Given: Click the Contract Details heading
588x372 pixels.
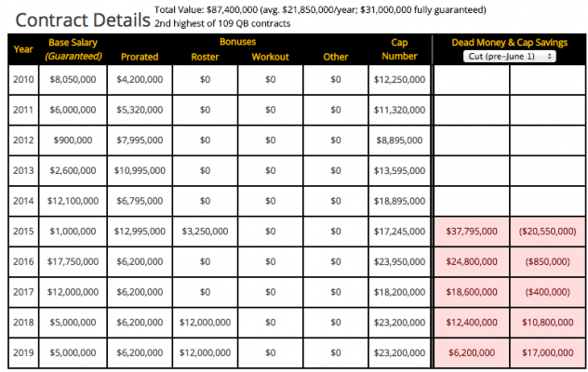Looking at the screenshot, I should pyautogui.click(x=83, y=20).
